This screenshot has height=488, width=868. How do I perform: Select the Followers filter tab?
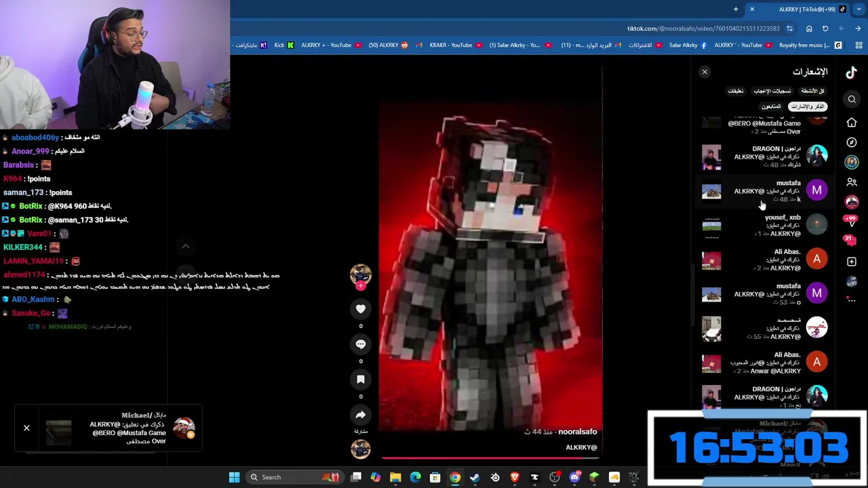[x=771, y=106]
